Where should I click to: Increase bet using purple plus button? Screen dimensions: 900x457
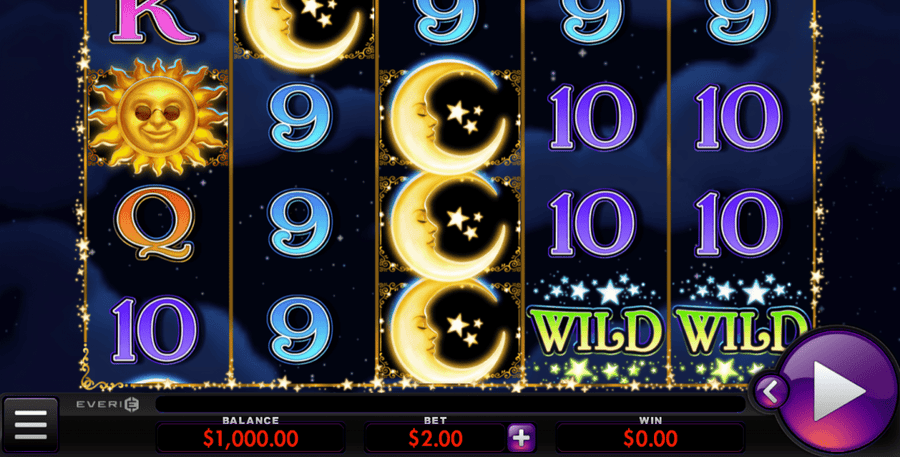click(521, 439)
